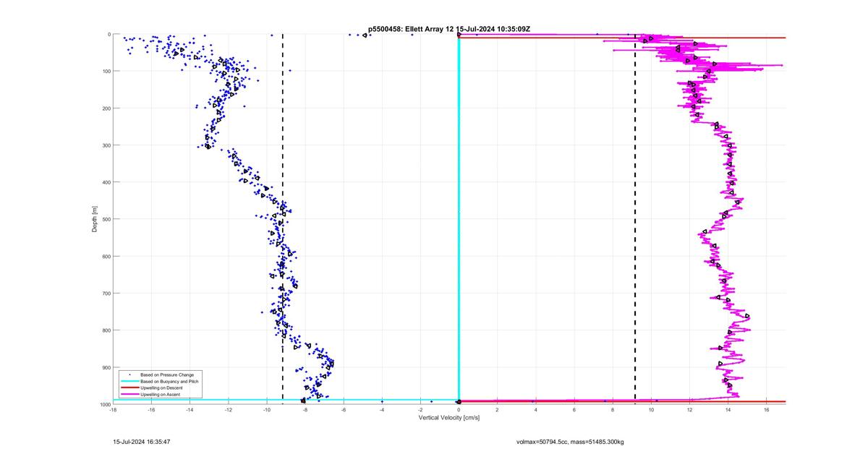868x454 pixels.
Task: Click the cyan line sample in the legend
Action: [x=129, y=381]
